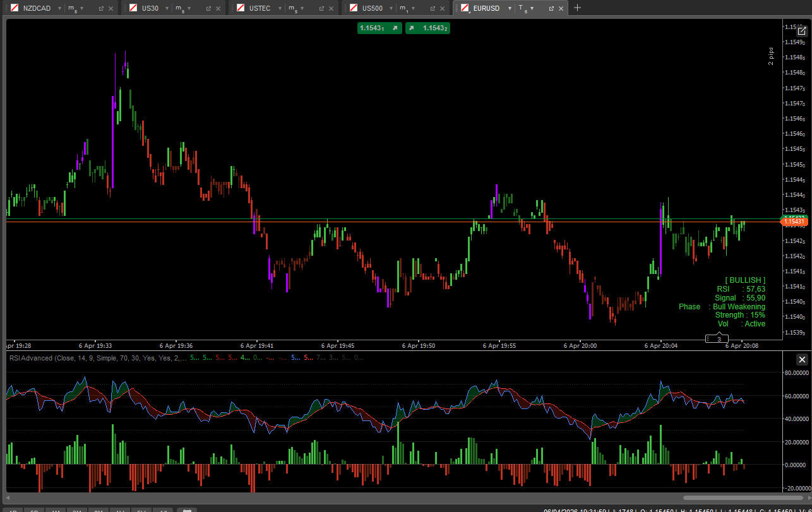Screen dimensions: 812x512
Task: Add a new chart tab with plus
Action: click(577, 8)
